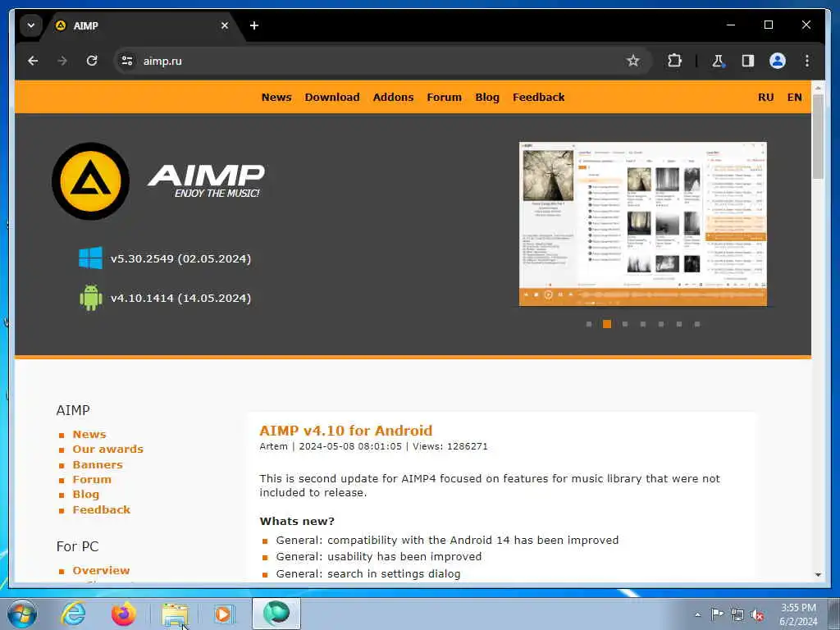Viewport: 840px width, 630px height.
Task: Open Forum in the AIMP sidebar
Action: (92, 479)
